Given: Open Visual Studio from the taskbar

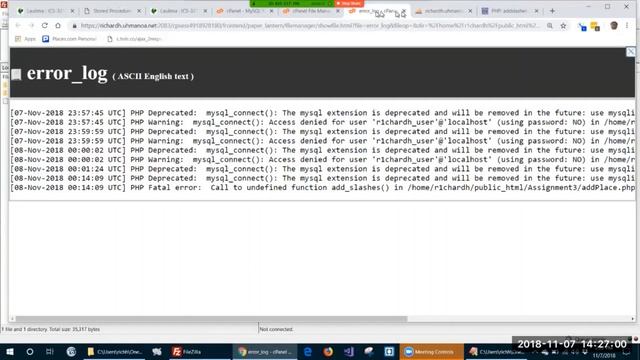Looking at the screenshot, I should pyautogui.click(x=348, y=352).
